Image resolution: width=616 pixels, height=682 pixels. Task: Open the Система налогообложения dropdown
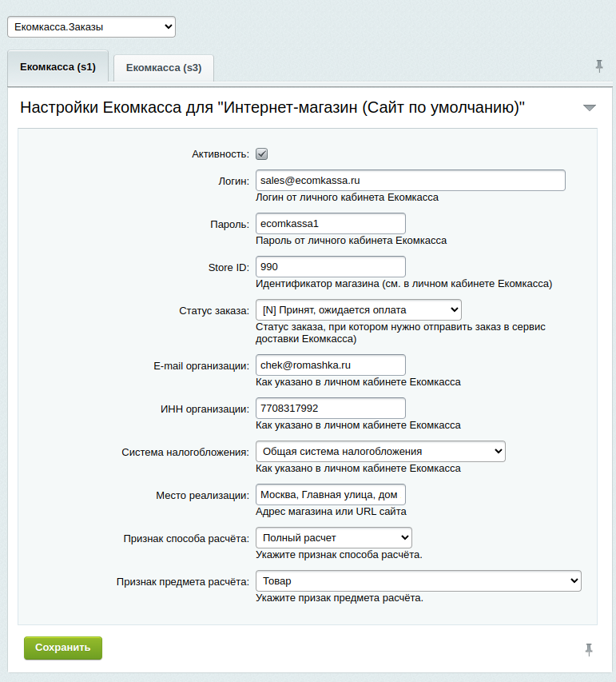tap(380, 452)
